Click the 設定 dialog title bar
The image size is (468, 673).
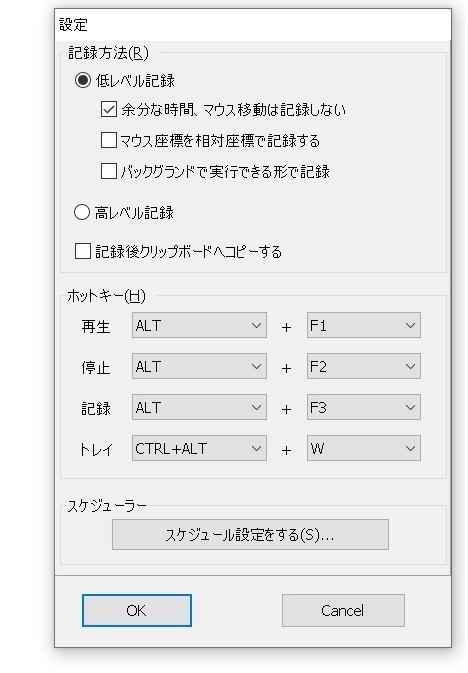(x=253, y=25)
